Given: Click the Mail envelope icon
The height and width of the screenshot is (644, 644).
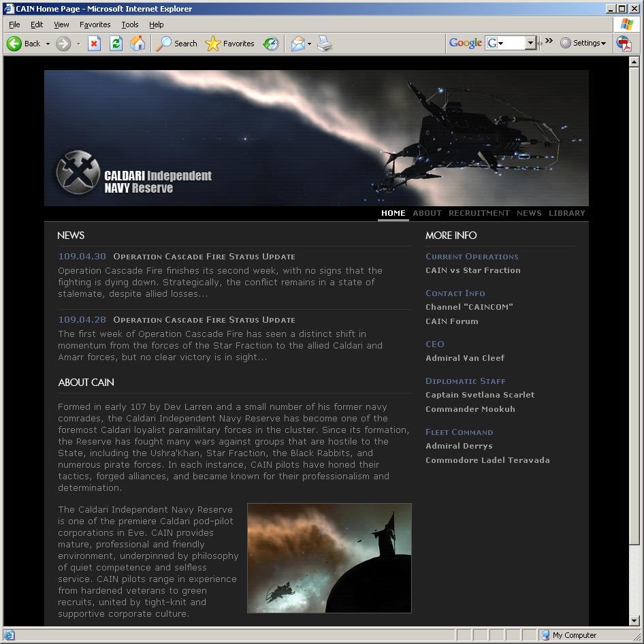Looking at the screenshot, I should coord(298,44).
